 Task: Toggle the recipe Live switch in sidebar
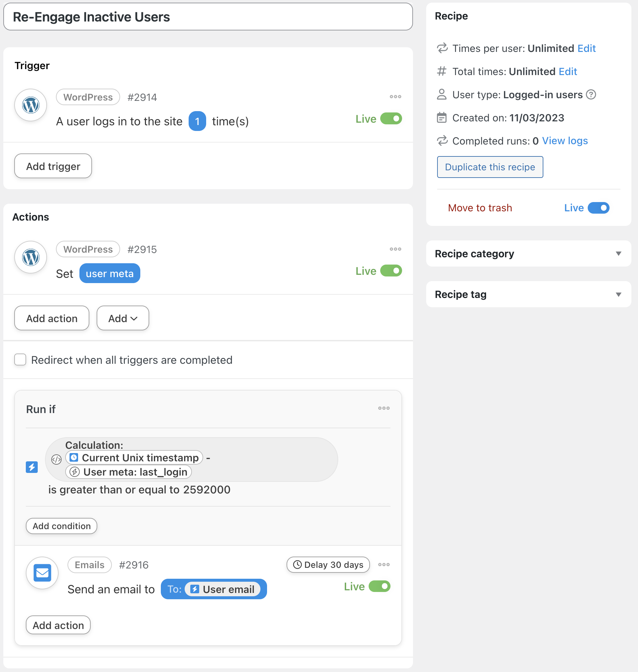(x=598, y=208)
